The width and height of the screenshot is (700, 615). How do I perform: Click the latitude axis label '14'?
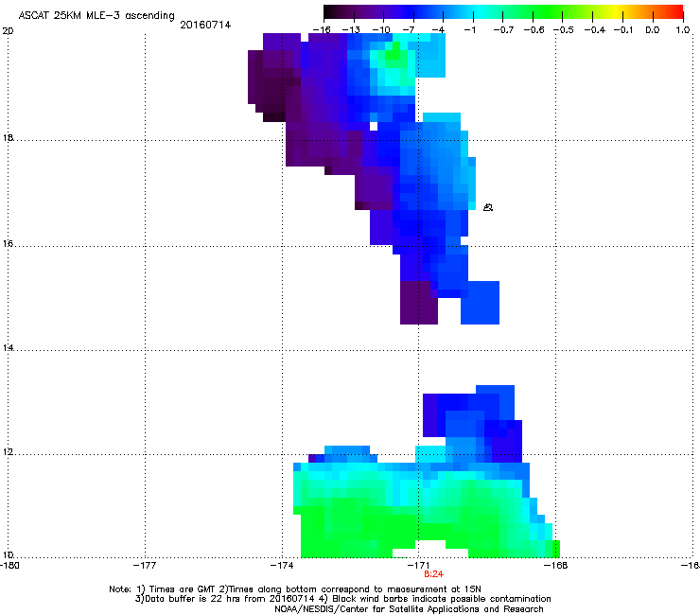[8, 347]
